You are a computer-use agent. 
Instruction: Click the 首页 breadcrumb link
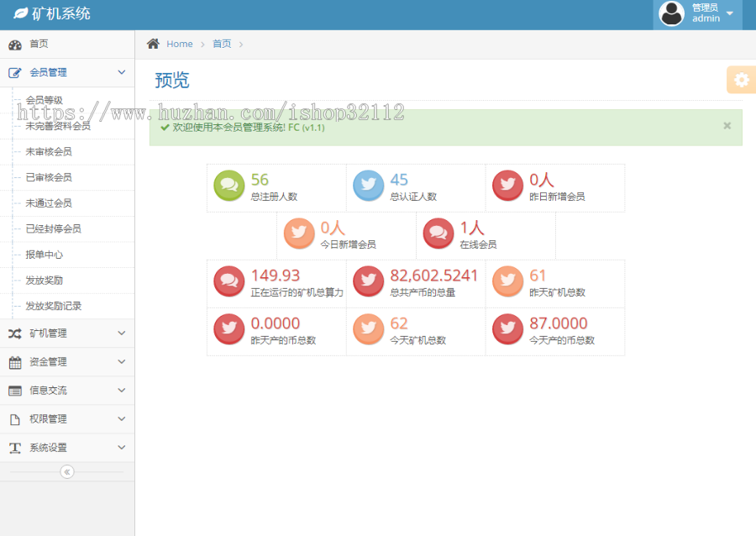click(222, 44)
